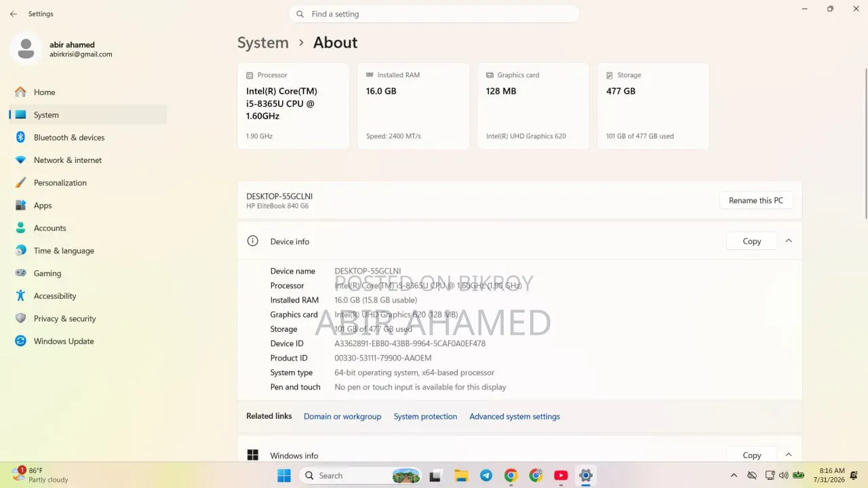
Task: Focus the Find a setting search box
Action: [434, 14]
